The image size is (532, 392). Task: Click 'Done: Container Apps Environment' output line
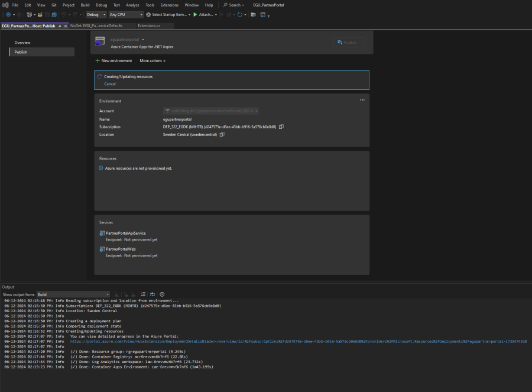tap(142, 367)
